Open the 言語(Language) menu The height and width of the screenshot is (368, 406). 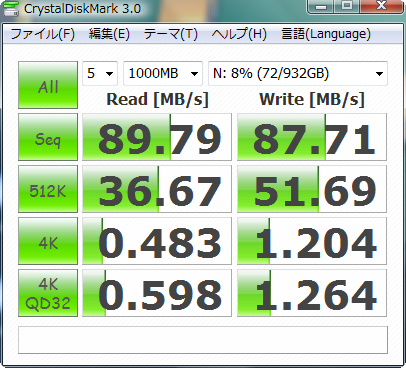(326, 34)
